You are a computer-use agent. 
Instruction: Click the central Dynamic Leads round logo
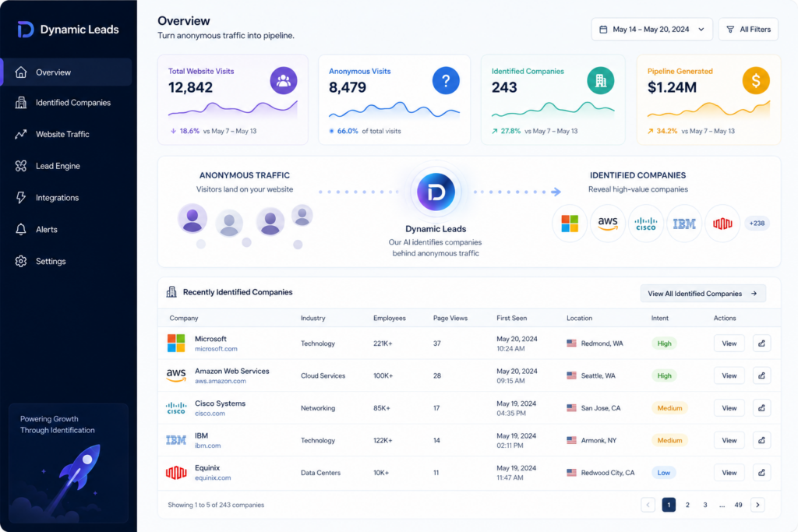(436, 192)
